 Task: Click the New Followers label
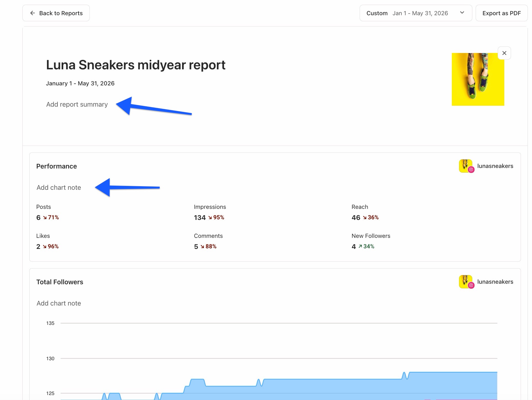tap(371, 236)
